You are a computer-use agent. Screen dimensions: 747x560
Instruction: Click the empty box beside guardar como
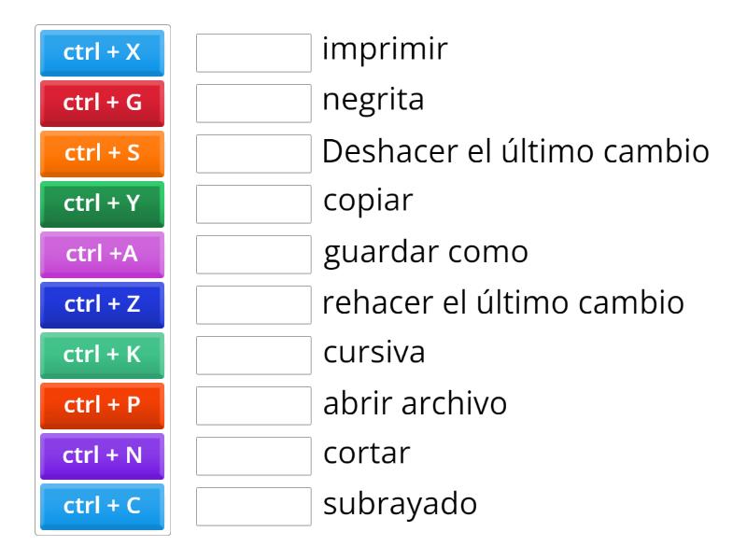click(253, 255)
